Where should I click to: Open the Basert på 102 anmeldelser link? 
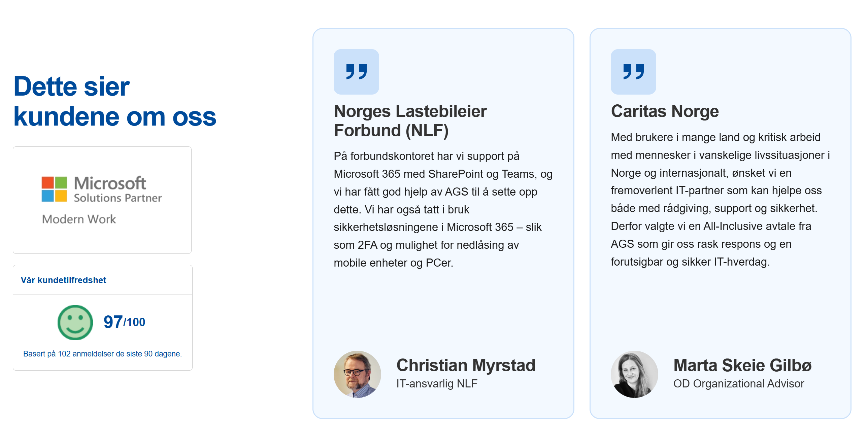coord(102,354)
